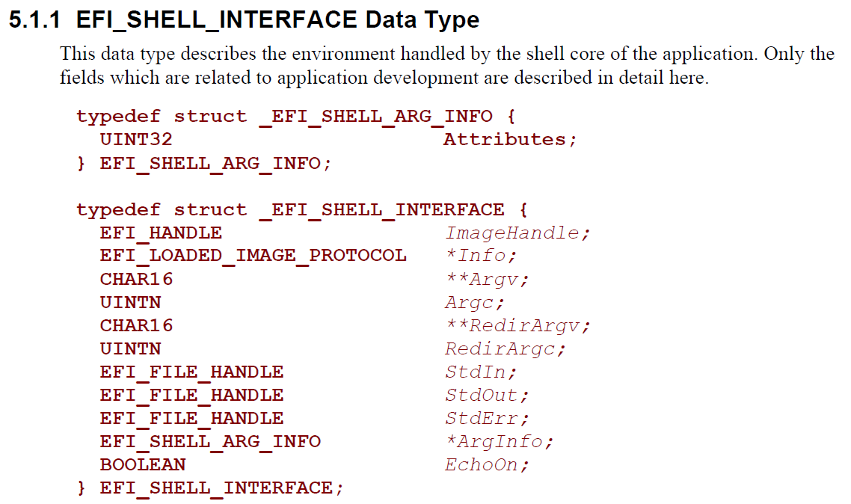Click the EchoOn field name
The image size is (851, 504).
pos(482,465)
